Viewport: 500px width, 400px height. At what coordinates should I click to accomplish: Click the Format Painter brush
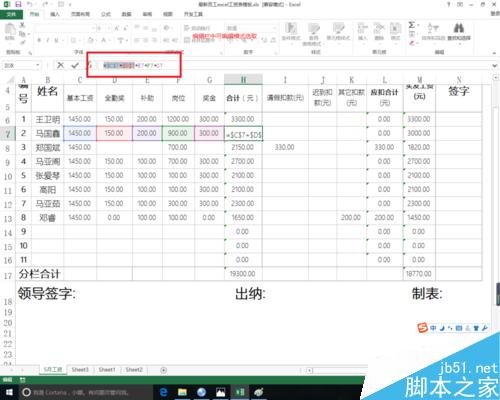22,42
